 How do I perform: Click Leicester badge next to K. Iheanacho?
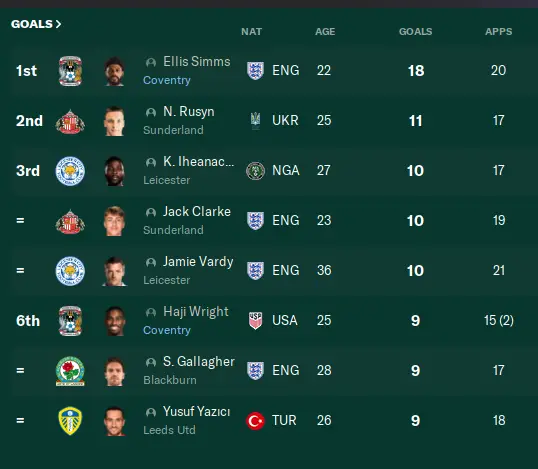coord(70,171)
